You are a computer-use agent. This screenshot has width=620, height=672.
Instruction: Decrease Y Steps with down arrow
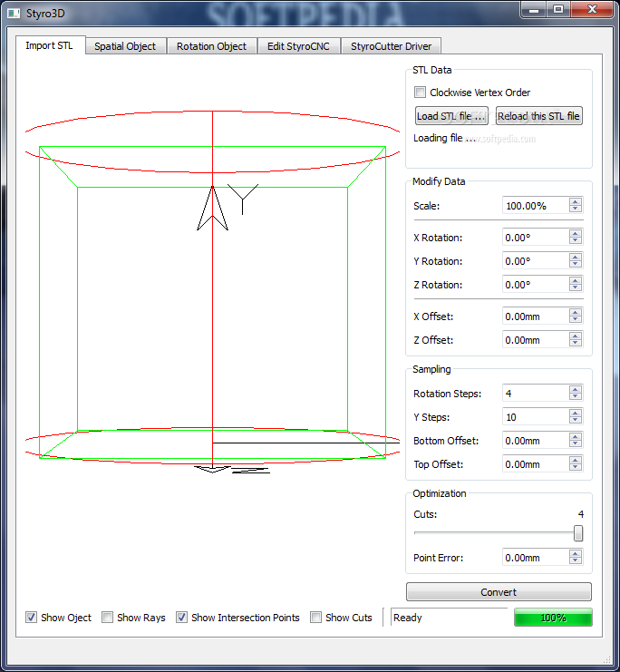[x=576, y=421]
